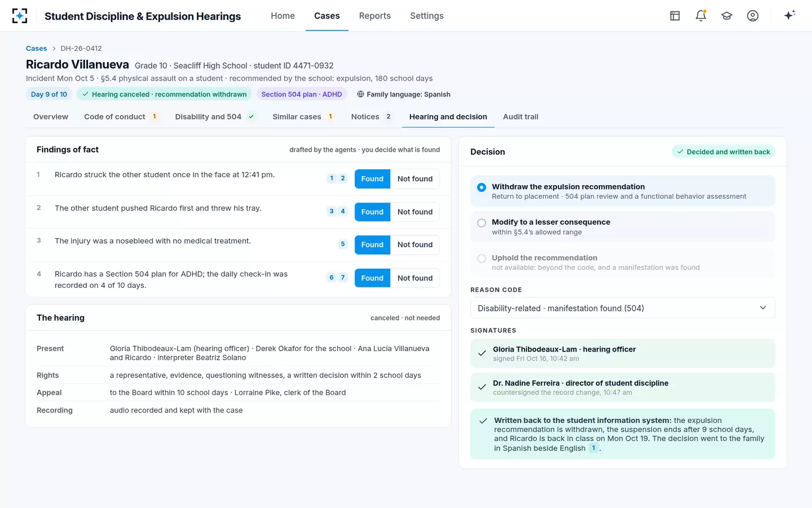Click the Day 9 of 10 badge

[49, 94]
